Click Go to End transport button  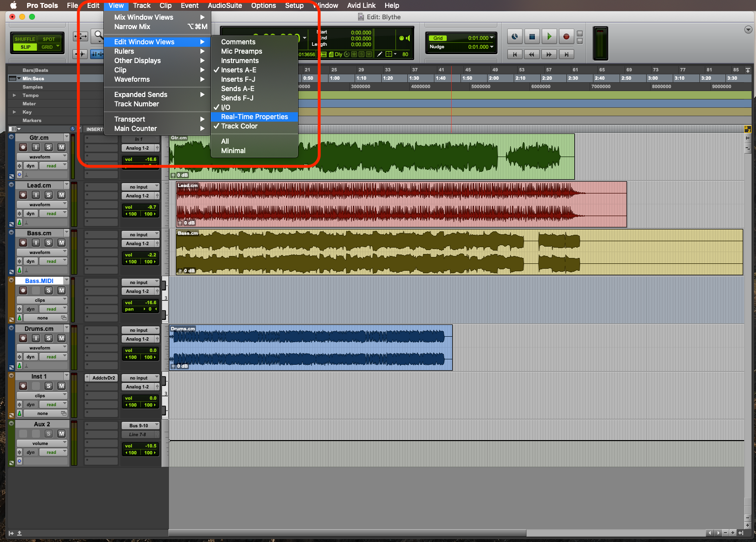[x=566, y=54]
